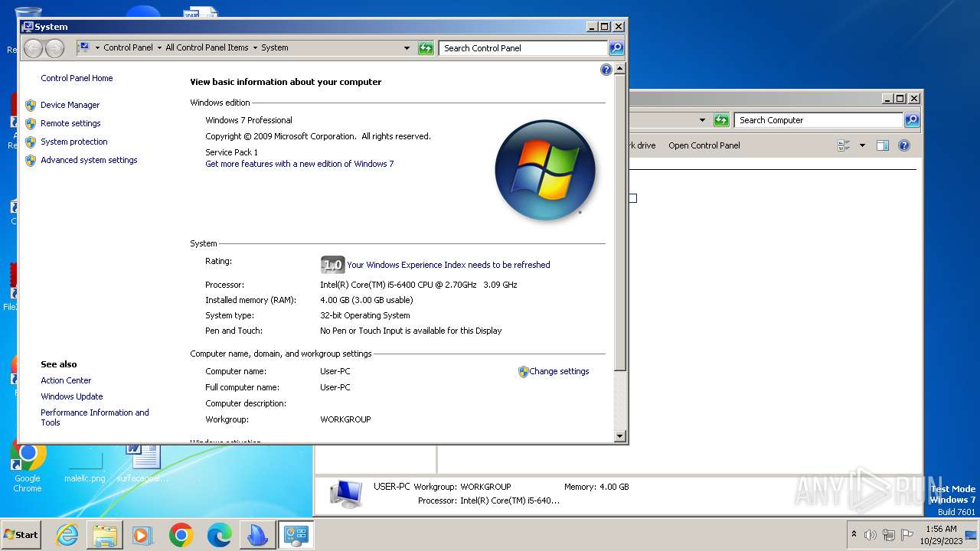Screen dimensions: 980x551
Task: Click search magnifier in Computer window
Action: [x=911, y=120]
